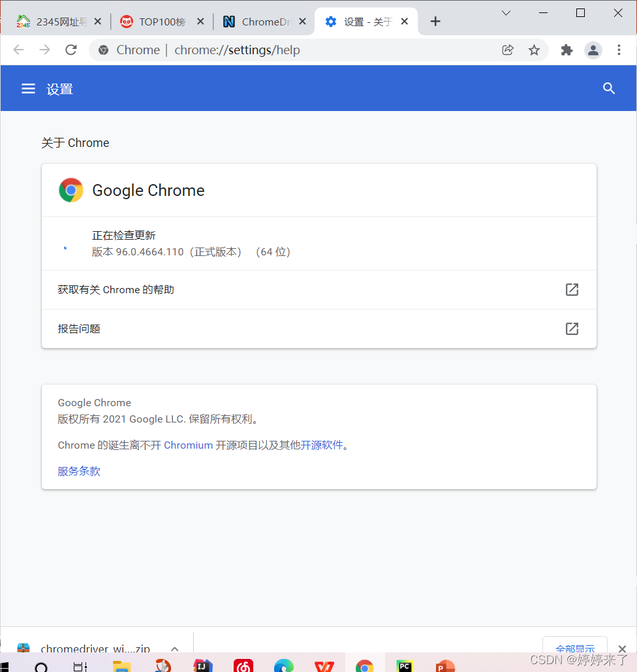The width and height of the screenshot is (637, 672).
Task: Open the Extensions puzzle icon
Action: click(x=567, y=50)
